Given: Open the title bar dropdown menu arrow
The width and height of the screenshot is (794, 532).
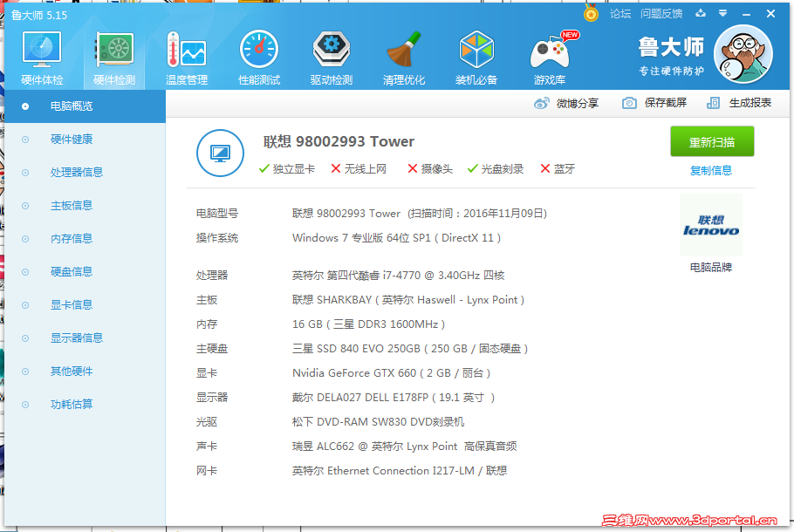Looking at the screenshot, I should tap(722, 14).
